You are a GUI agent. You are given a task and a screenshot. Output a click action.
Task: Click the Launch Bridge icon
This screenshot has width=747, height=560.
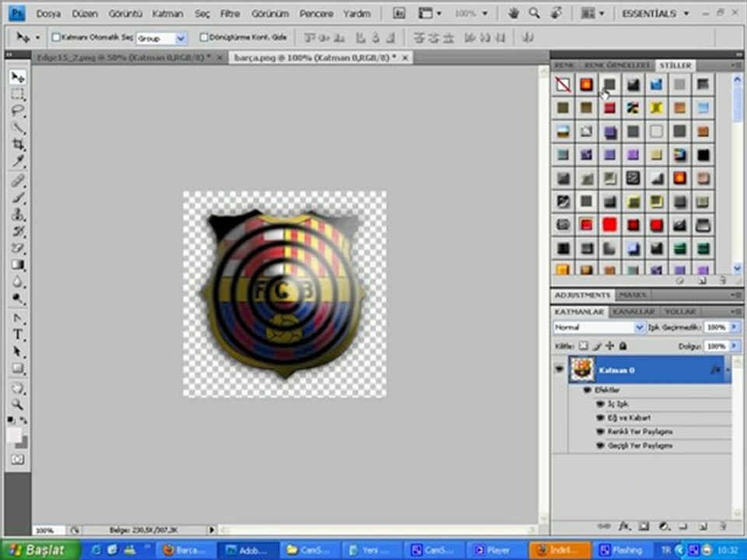coord(398,13)
